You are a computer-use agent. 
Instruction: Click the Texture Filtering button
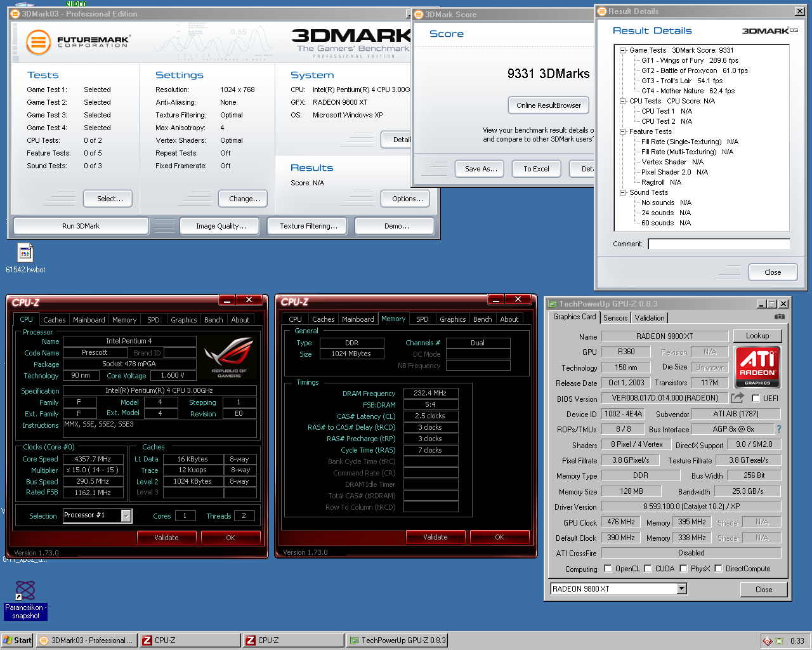point(308,226)
